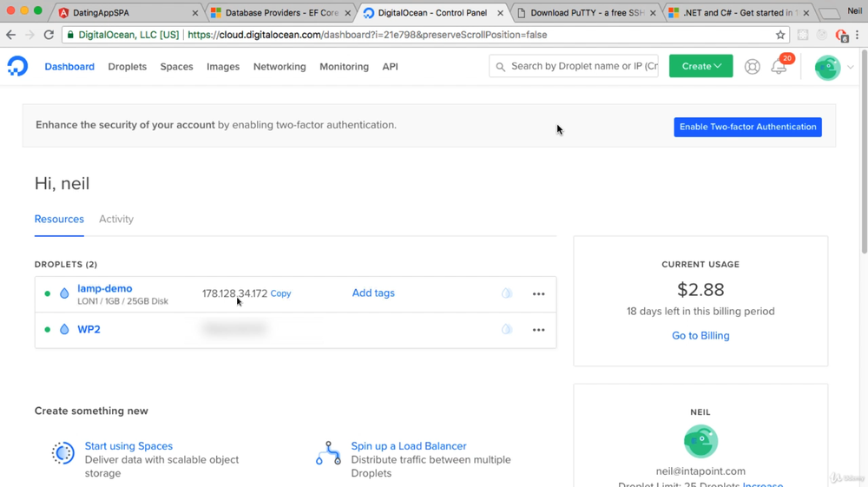
Task: Open the Images nav item
Action: 223,66
